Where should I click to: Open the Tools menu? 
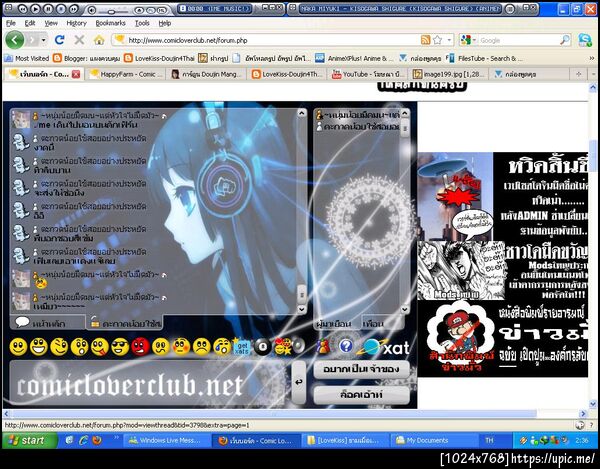coord(142,23)
